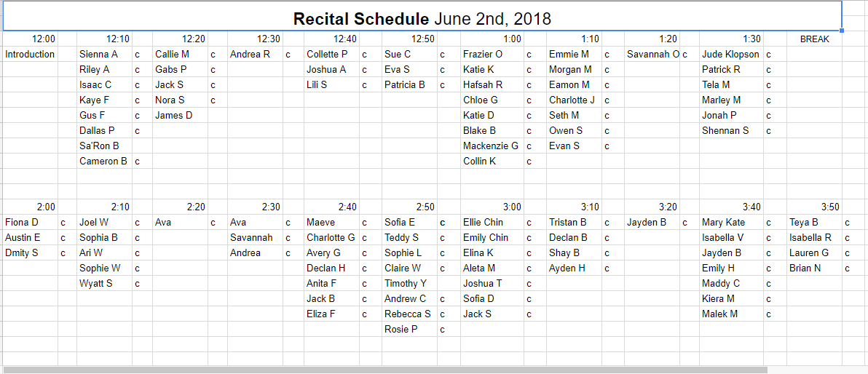Click the 1:00 time header cell

492,39
